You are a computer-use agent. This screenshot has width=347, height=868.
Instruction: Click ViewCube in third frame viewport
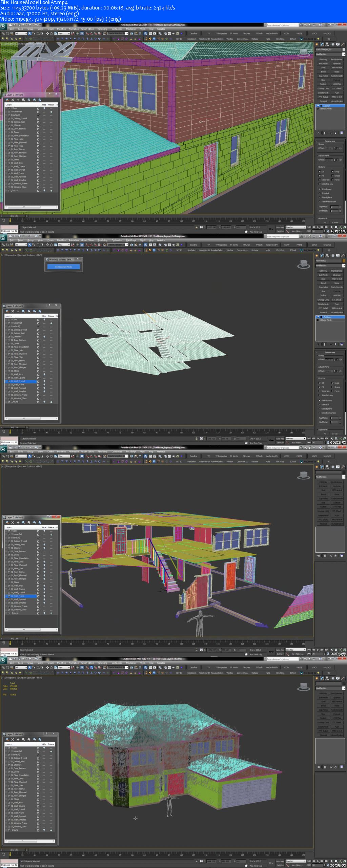point(303,475)
